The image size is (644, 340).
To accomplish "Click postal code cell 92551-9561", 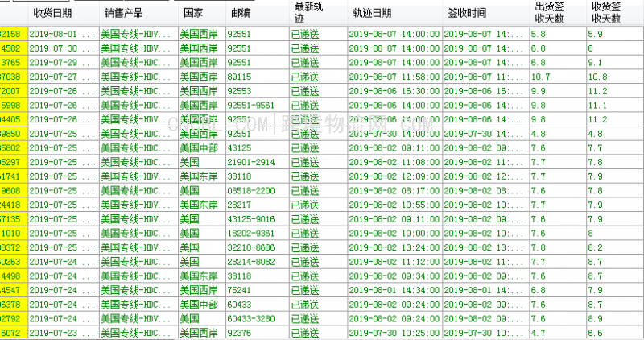I will coord(257,106).
